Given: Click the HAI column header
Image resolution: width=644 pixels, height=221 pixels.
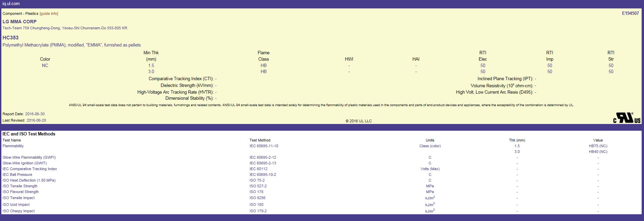Looking at the screenshot, I should [x=416, y=59].
